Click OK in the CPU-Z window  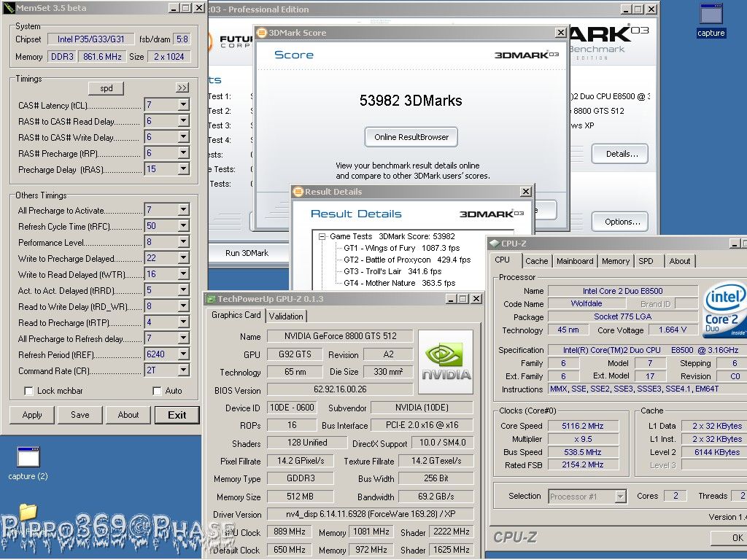coord(729,537)
